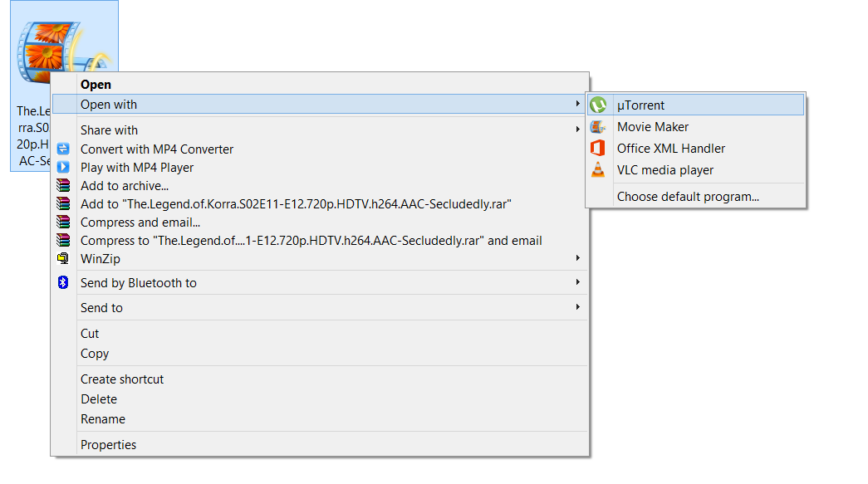Choose Delete from the context menu
Image resolution: width=868 pixels, height=484 pixels.
[x=320, y=398]
